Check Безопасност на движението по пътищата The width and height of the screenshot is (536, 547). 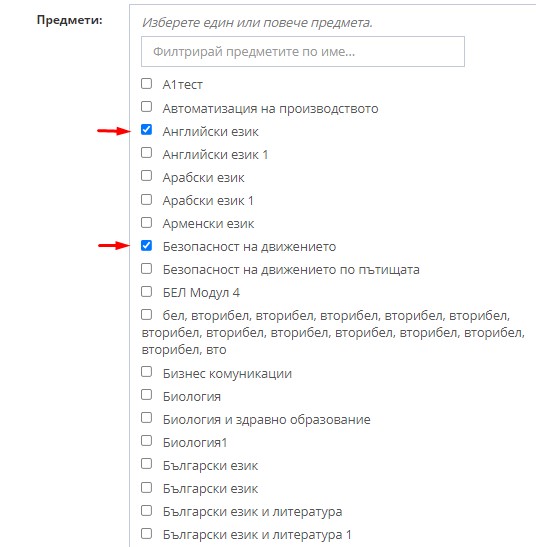pos(147,269)
